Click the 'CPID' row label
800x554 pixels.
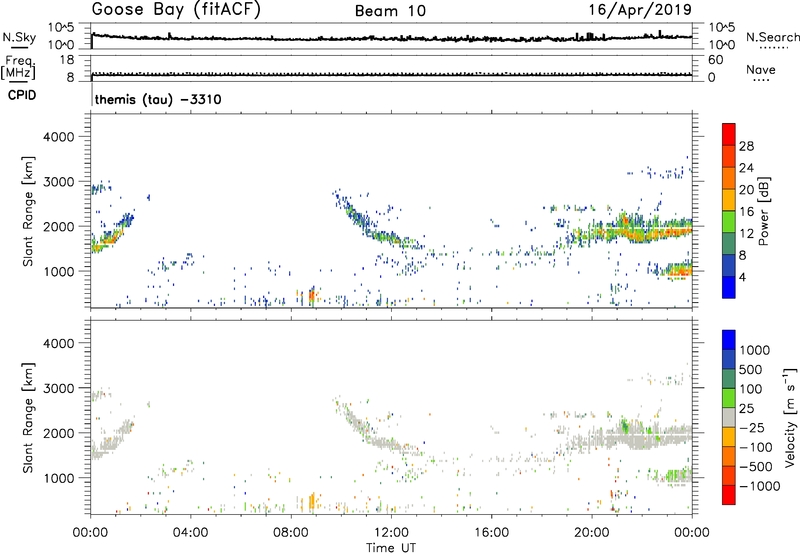[22, 95]
